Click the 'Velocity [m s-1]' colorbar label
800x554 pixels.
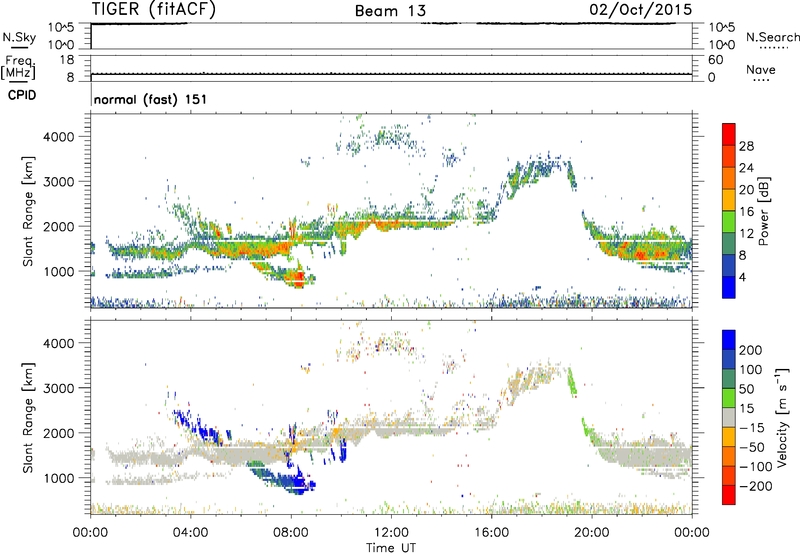[x=782, y=418]
